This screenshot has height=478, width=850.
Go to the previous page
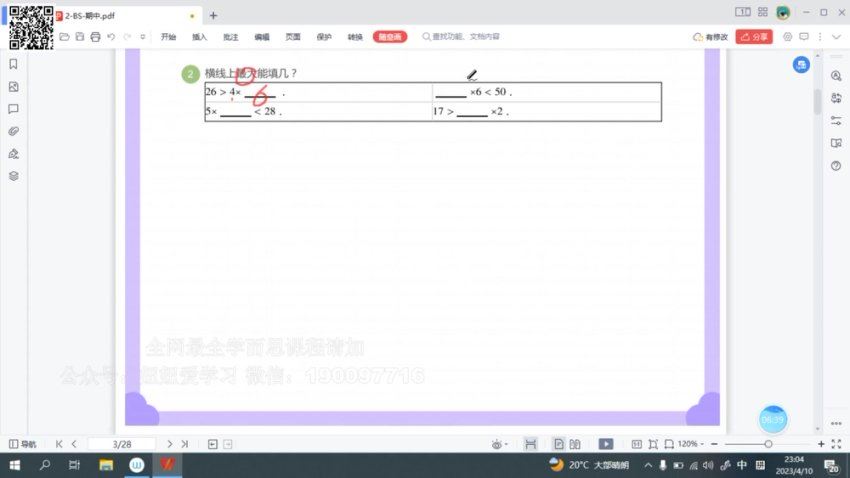pos(74,444)
